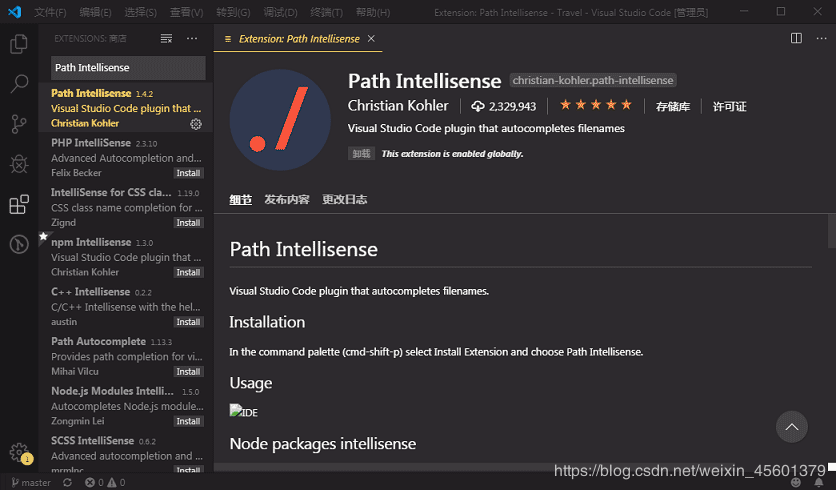
Task: Open the extensions sidebar more actions menu
Action: (192, 38)
